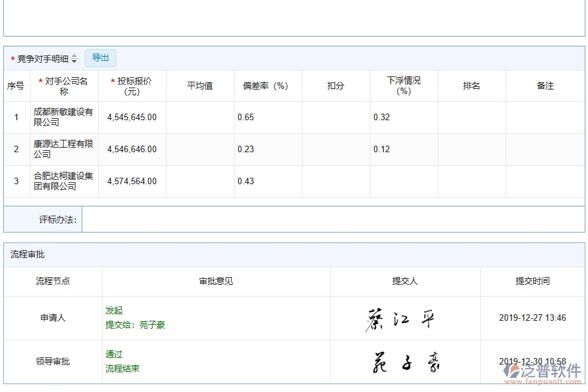The height and width of the screenshot is (392, 588).
Task: Select the 偏差率(%) column header
Action: coord(266,85)
